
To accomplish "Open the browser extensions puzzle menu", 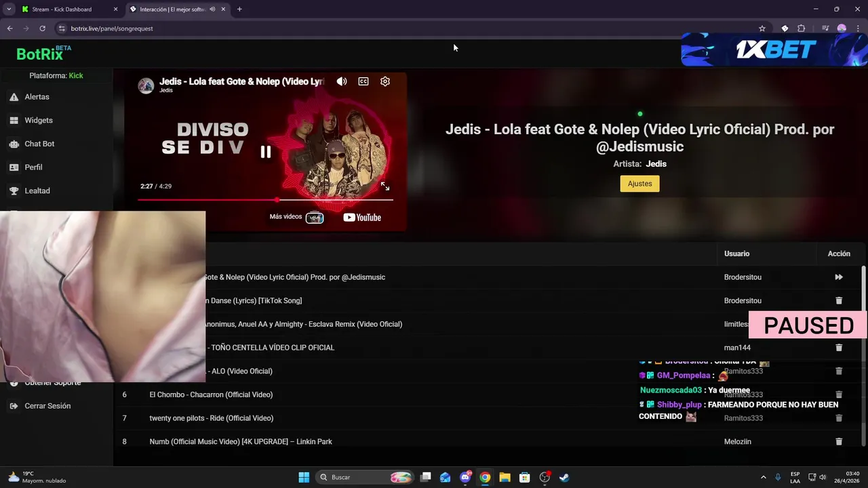I will point(801,28).
